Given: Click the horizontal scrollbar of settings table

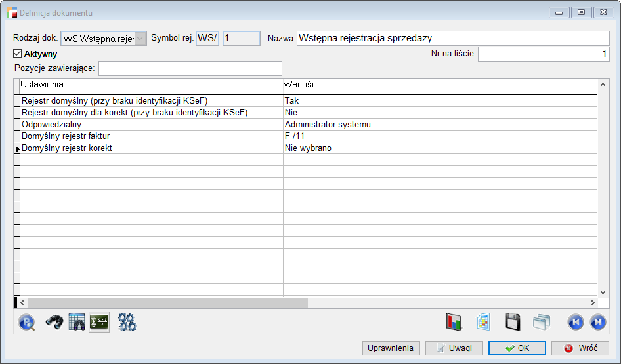Looking at the screenshot, I should (x=167, y=303).
